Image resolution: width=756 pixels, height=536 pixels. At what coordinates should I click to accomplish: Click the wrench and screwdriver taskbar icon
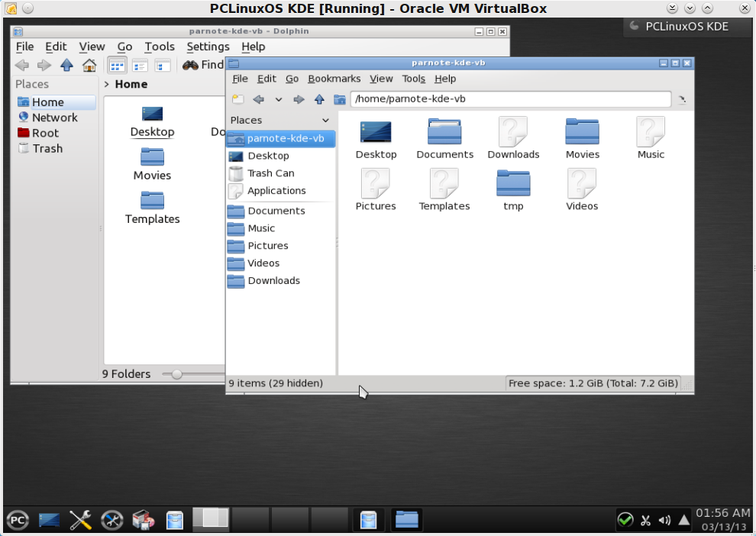pyautogui.click(x=80, y=521)
